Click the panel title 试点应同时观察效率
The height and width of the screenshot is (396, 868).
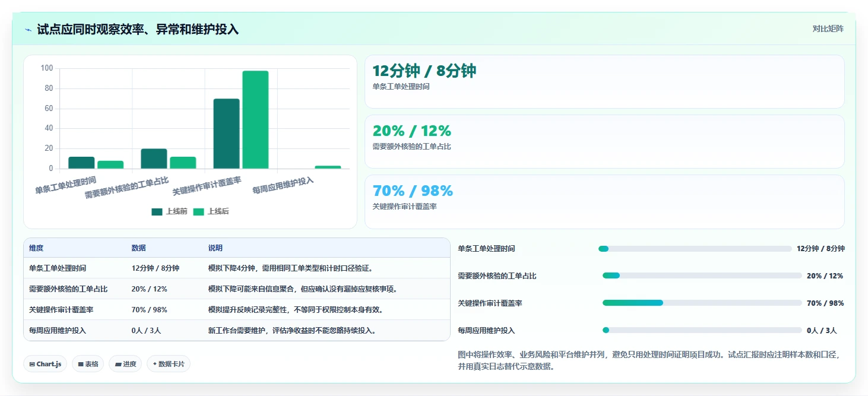tap(138, 29)
